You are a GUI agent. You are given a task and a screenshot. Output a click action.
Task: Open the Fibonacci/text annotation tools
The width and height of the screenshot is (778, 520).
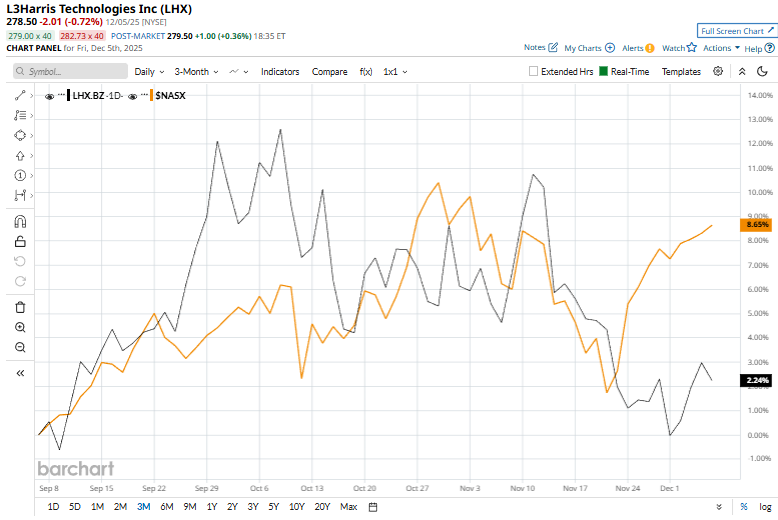click(x=20, y=116)
